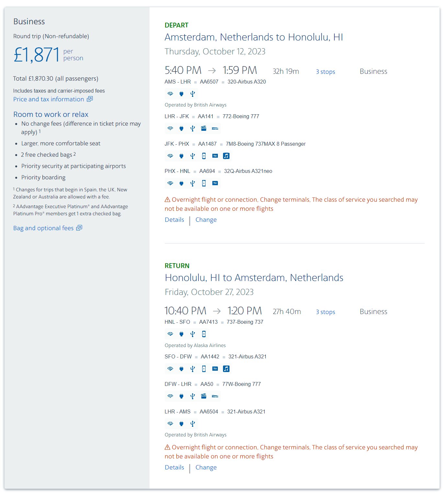Open Details for the return flight
The height and width of the screenshot is (496, 448).
(x=174, y=468)
